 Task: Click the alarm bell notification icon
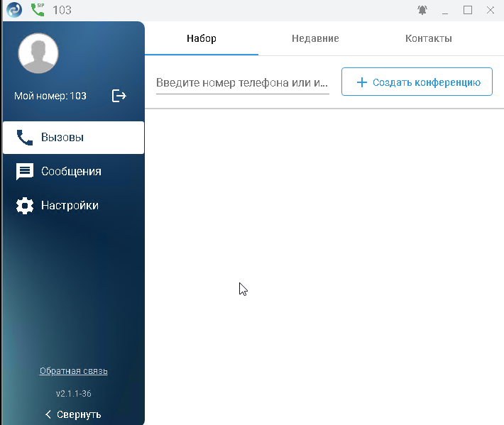click(422, 10)
